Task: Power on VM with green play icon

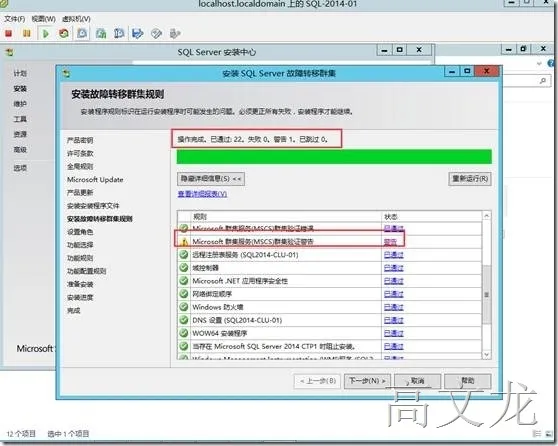Action: 46,34
